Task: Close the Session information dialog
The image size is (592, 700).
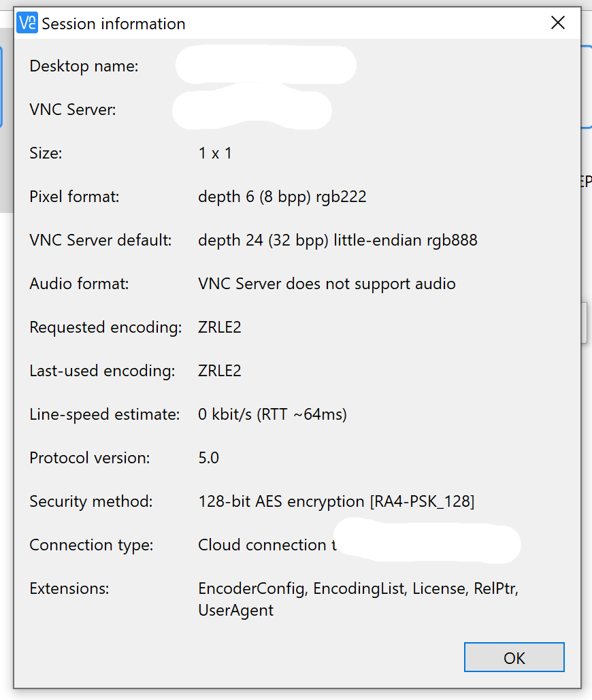Action: pos(558,23)
